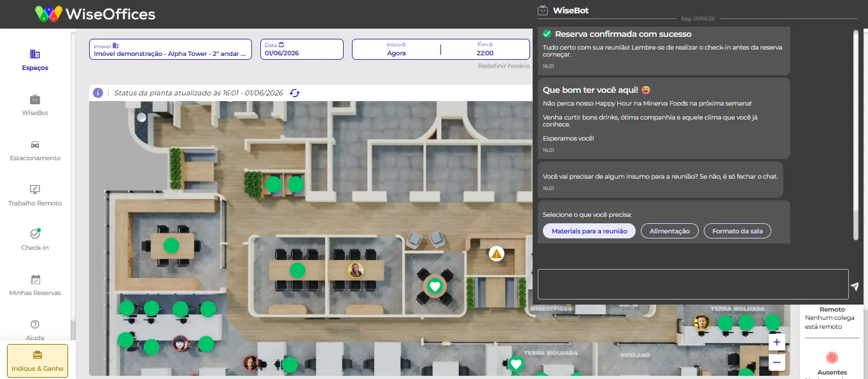The height and width of the screenshot is (379, 868).
Task: Open the Imóvel property dropdown
Action: point(171,50)
